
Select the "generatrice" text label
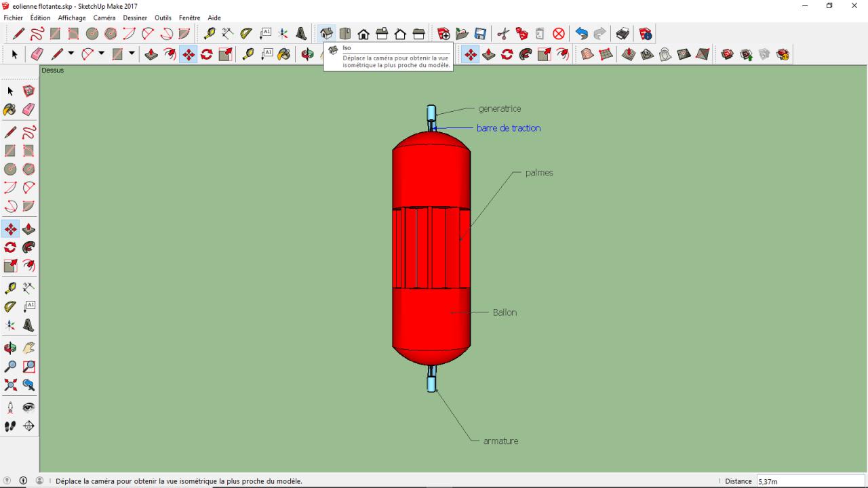pyautogui.click(x=499, y=108)
